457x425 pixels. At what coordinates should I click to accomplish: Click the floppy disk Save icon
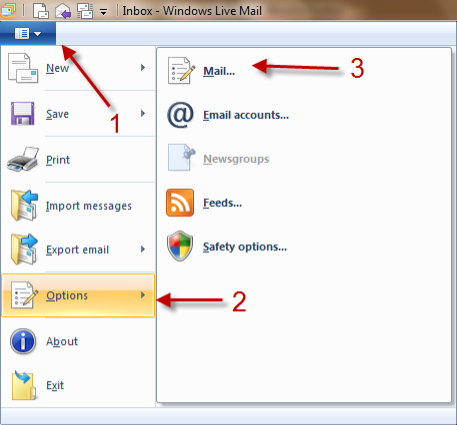(23, 114)
